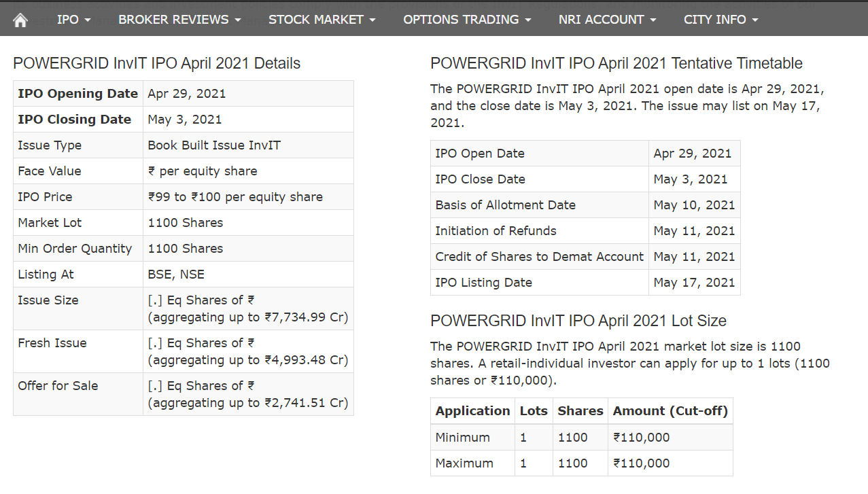Click '₹110,000' in the Minimum row
The width and height of the screenshot is (868, 494).
pos(641,438)
